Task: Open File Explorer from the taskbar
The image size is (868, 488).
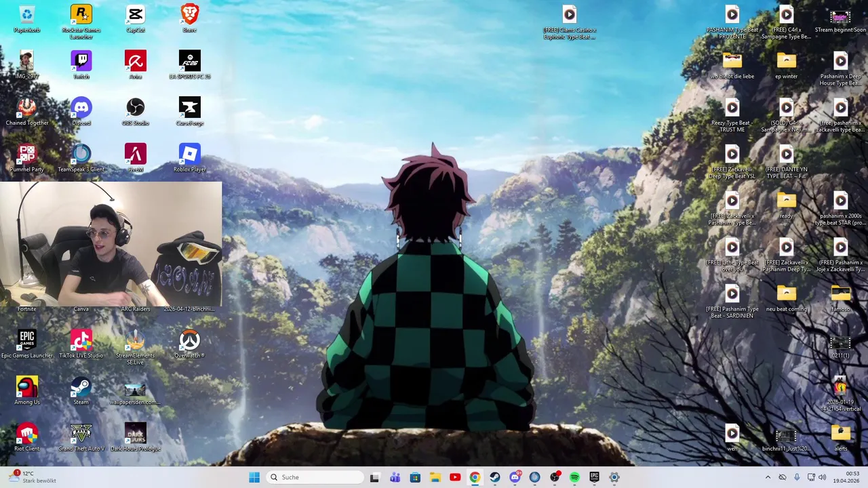Action: [x=435, y=477]
